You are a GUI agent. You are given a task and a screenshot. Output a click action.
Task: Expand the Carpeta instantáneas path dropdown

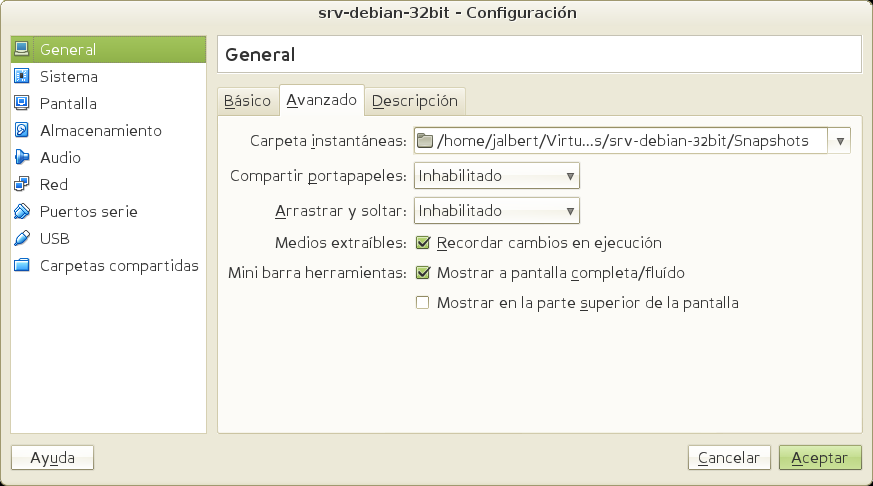pyautogui.click(x=839, y=141)
